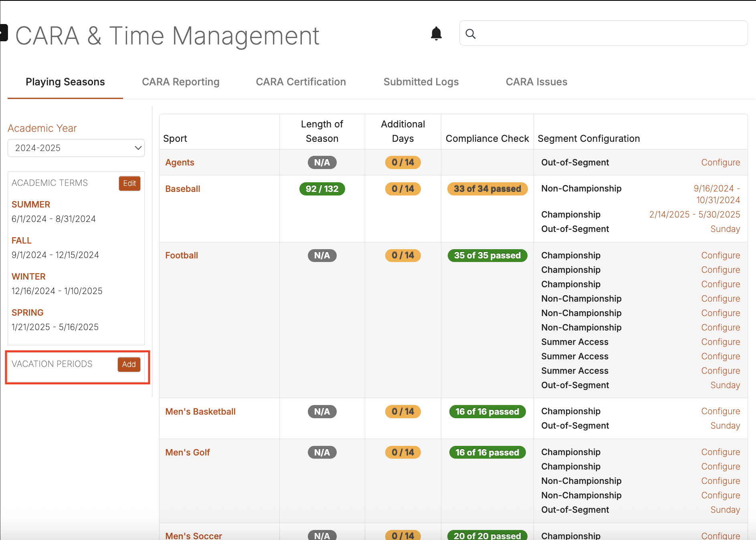
Task: Click Baseball Championship date range link
Action: (694, 215)
